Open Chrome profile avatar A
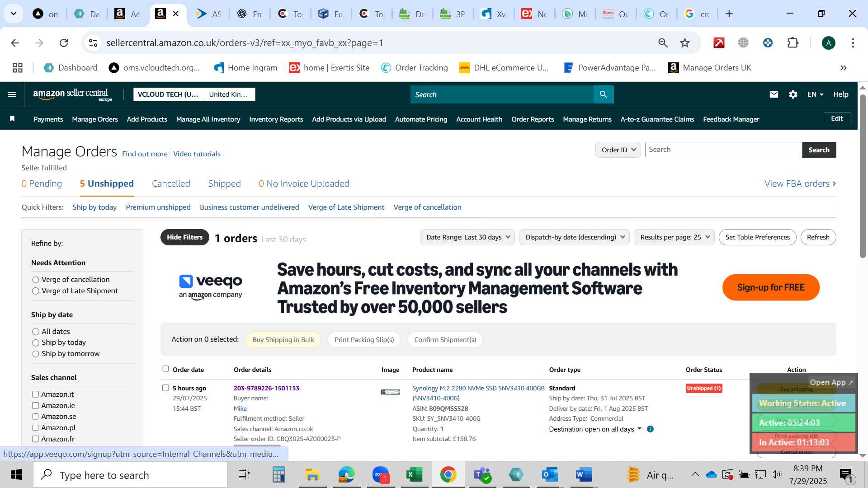This screenshot has height=488, width=868. click(828, 43)
